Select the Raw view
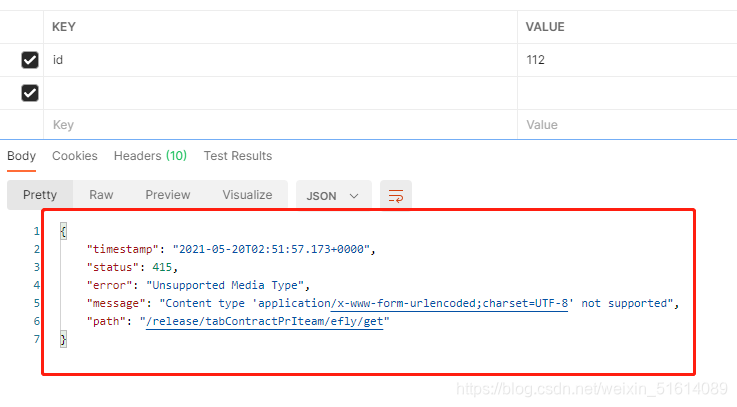The width and height of the screenshot is (737, 407). coord(101,195)
